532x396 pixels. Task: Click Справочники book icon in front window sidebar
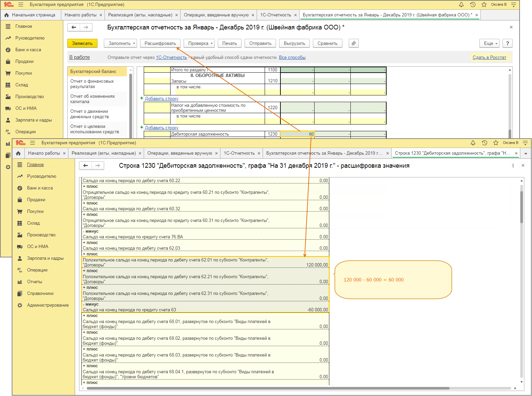(20, 294)
